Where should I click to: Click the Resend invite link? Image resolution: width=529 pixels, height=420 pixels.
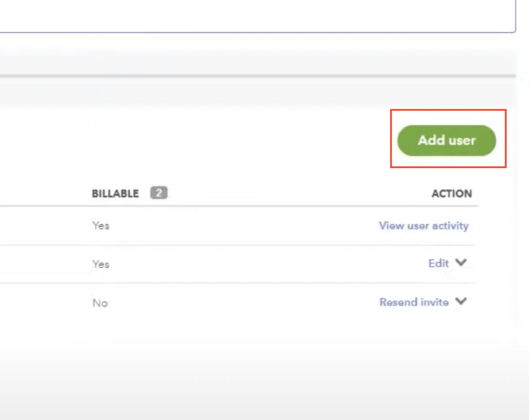[x=414, y=302]
